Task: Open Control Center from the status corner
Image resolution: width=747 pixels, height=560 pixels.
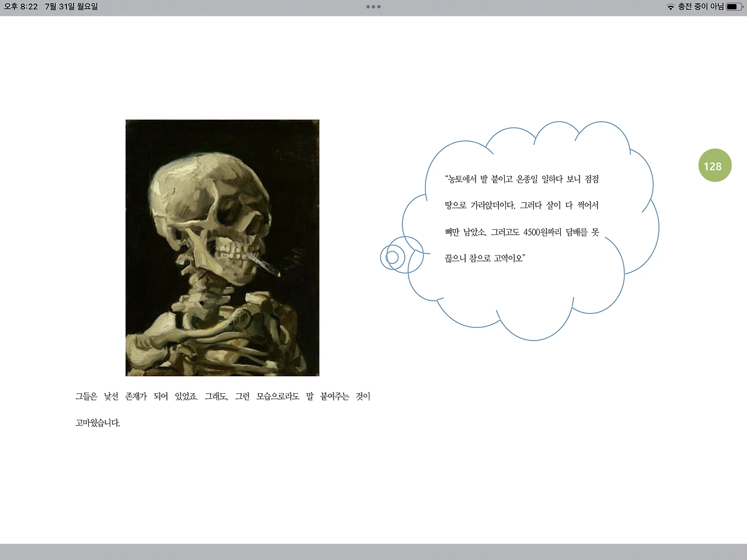Action: click(x=724, y=7)
